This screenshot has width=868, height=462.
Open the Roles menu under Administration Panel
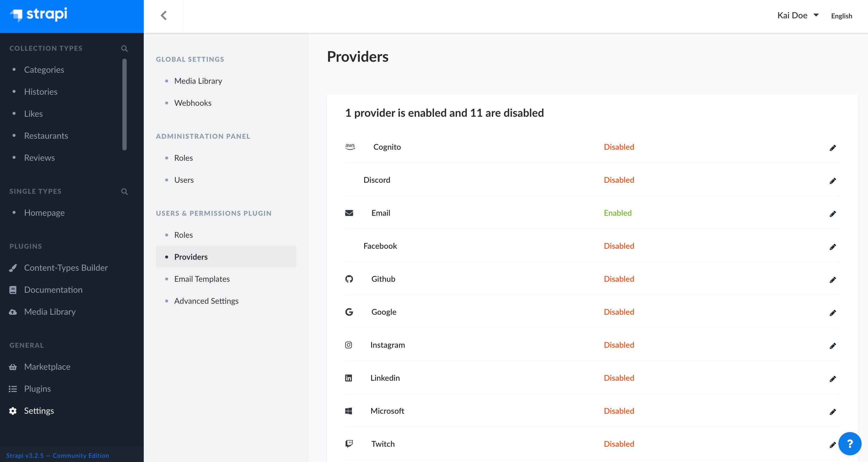point(184,158)
